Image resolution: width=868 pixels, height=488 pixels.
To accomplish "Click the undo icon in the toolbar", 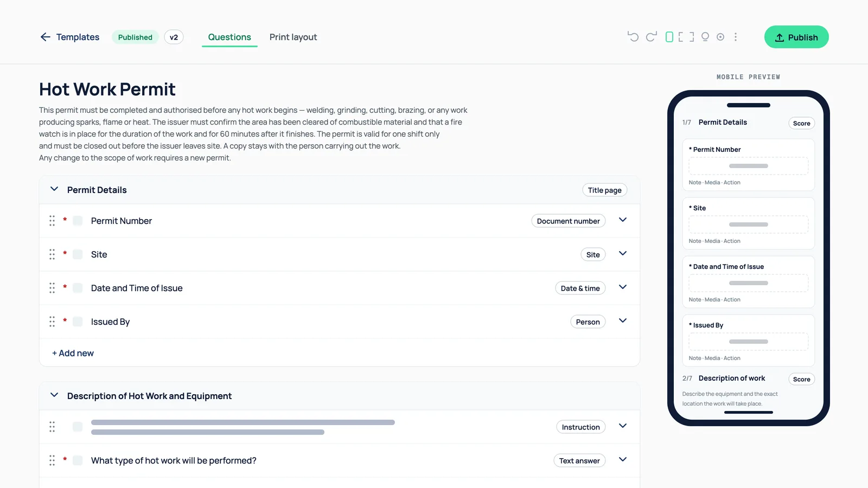I will [x=633, y=37].
